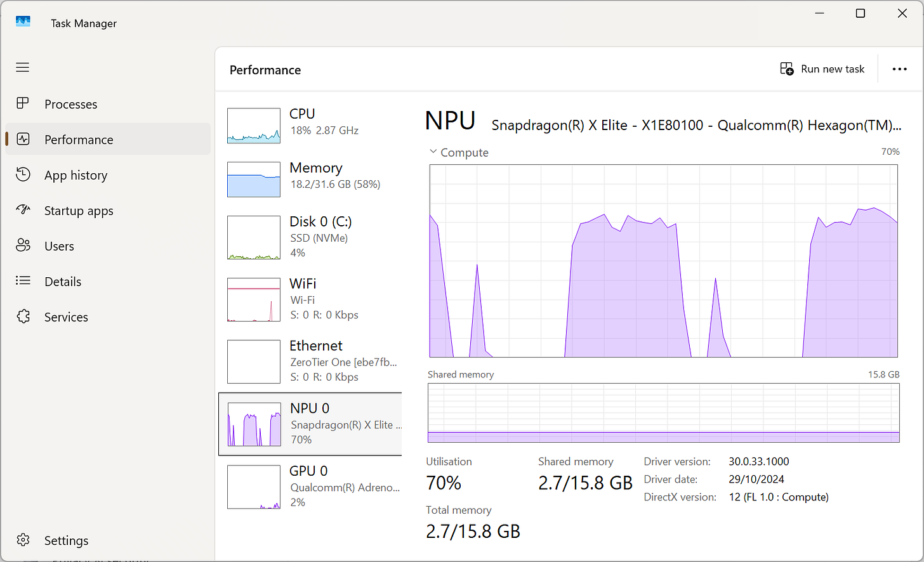Click the App history clock icon
Screen dimensions: 924x562
click(x=23, y=174)
